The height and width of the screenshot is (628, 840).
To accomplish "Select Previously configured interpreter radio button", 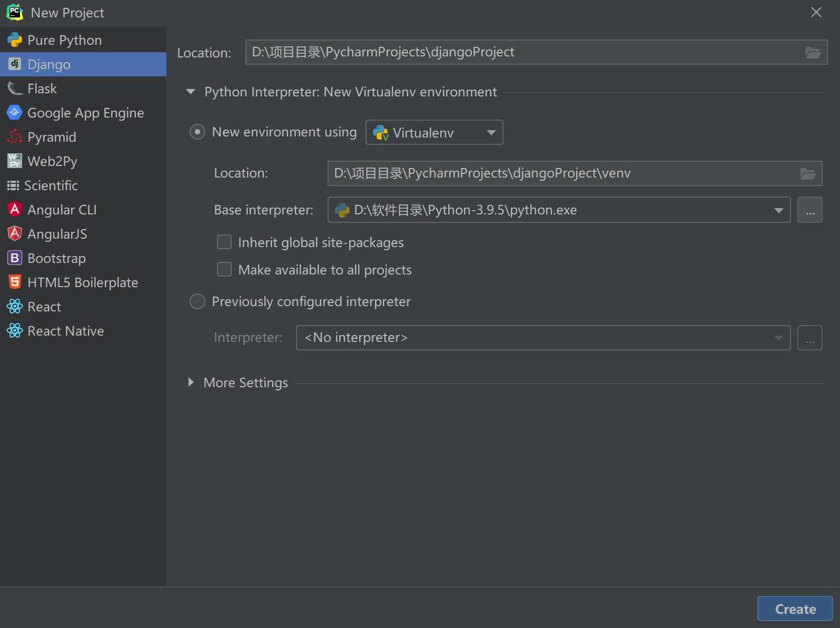I will click(197, 301).
